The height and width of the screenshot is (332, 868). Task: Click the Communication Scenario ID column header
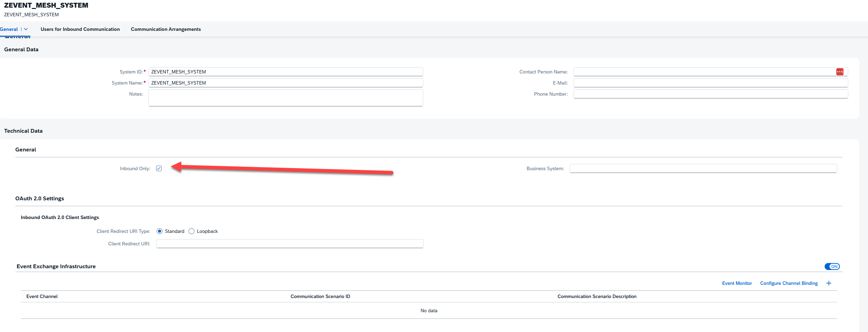point(320,296)
